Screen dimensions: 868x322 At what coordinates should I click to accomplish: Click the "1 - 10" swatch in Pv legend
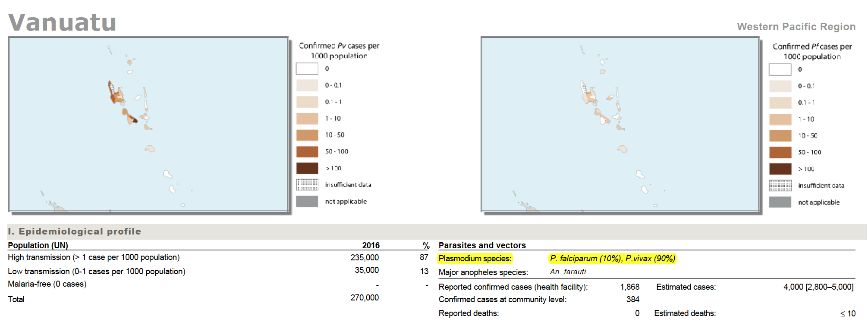tap(307, 119)
